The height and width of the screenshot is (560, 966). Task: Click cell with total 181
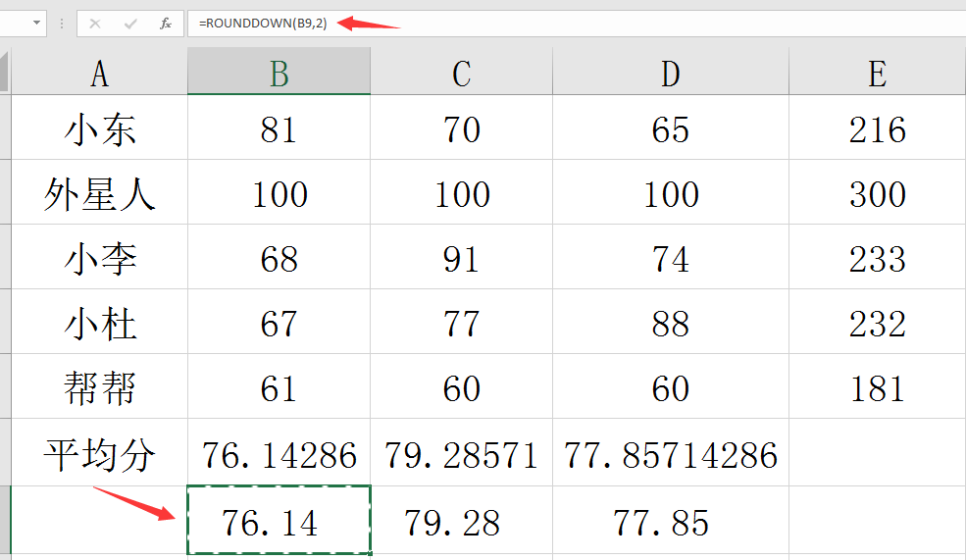click(x=878, y=386)
